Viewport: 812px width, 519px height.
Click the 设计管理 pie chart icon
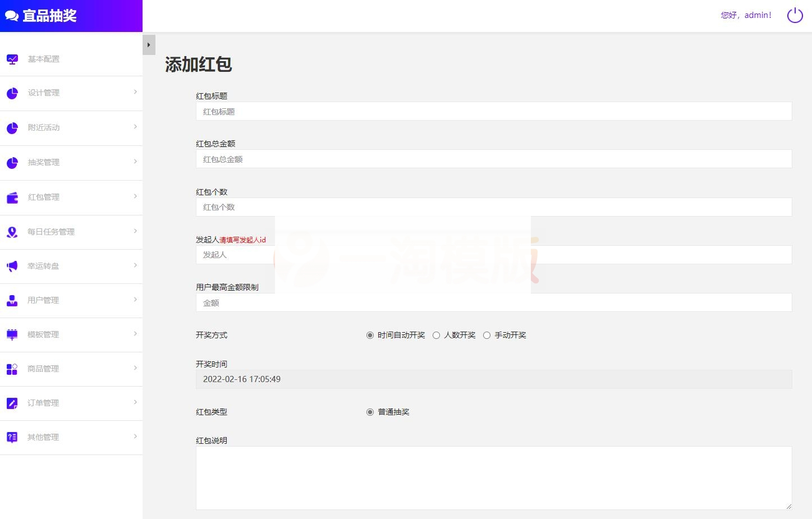click(12, 93)
